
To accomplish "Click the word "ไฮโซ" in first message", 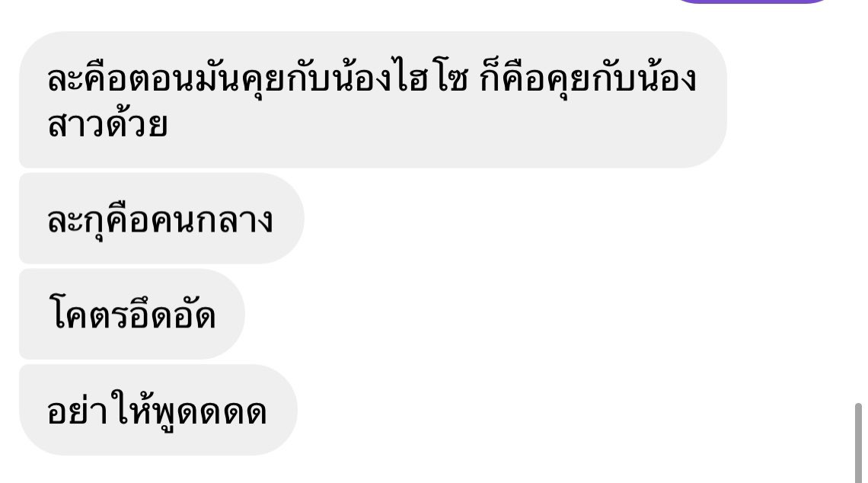I will 433,78.
